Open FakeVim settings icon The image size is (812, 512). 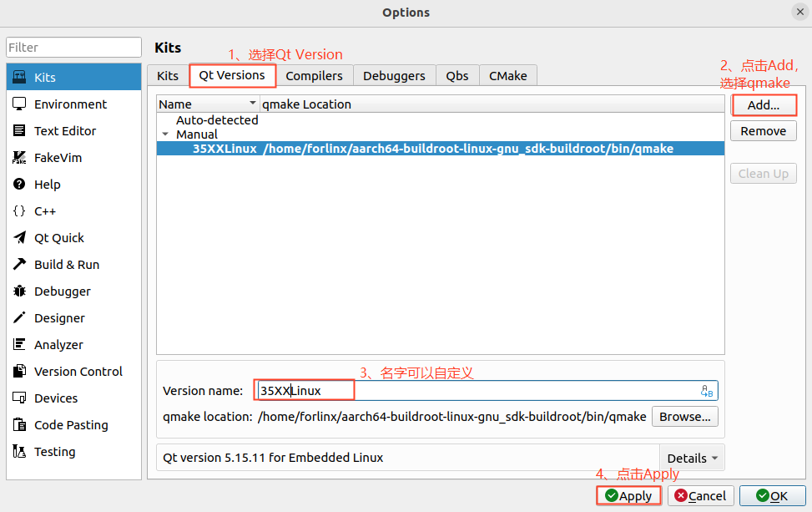pos(19,158)
